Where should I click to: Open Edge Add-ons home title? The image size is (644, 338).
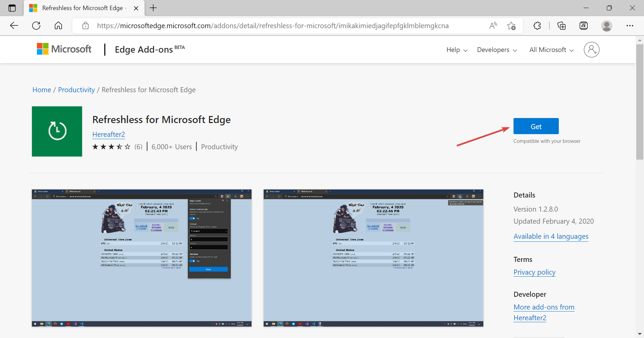tap(150, 49)
